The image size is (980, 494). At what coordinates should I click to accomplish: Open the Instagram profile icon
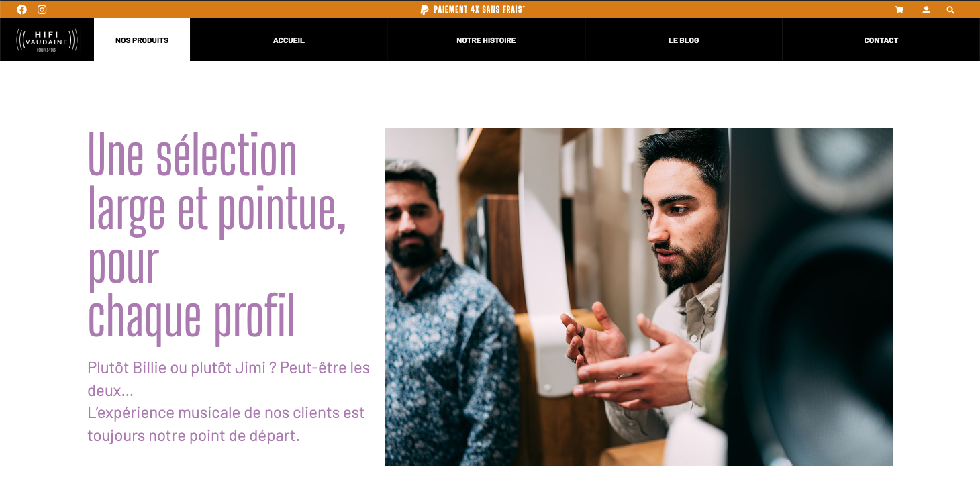coord(42,9)
